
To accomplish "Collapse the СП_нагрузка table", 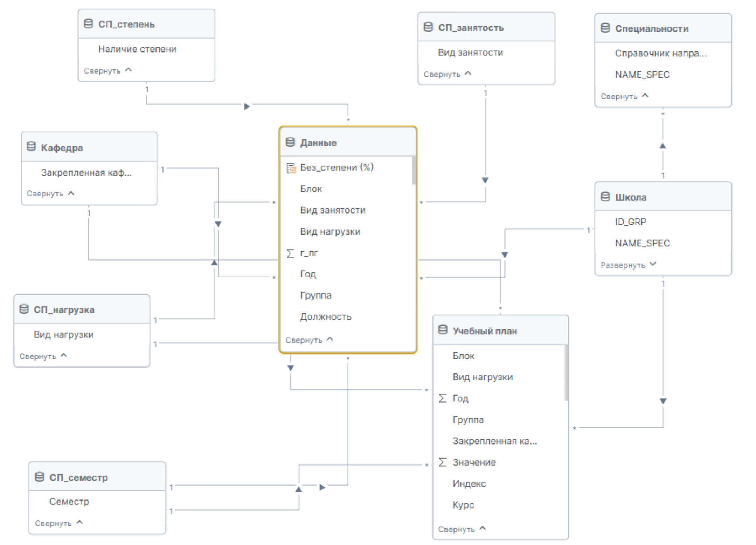I will (43, 356).
